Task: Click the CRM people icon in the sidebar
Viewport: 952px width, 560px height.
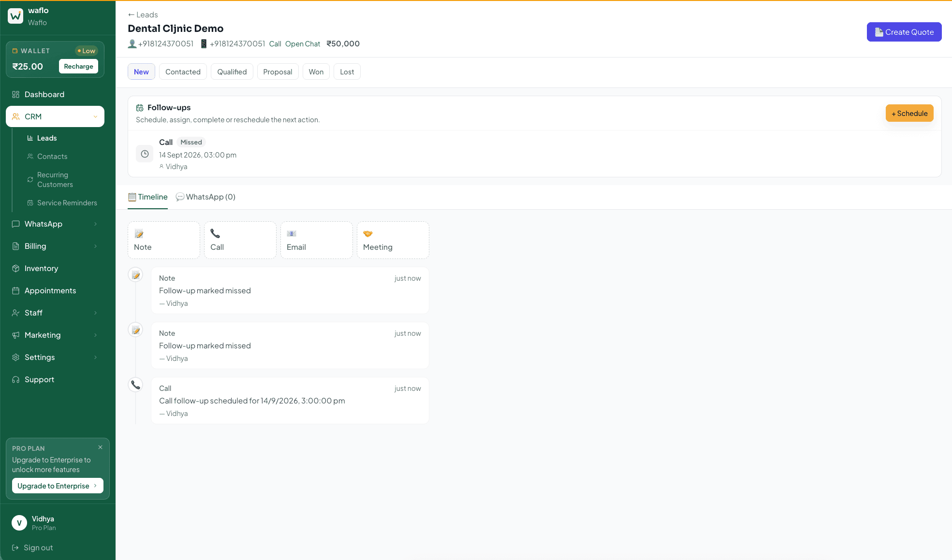Action: click(16, 116)
